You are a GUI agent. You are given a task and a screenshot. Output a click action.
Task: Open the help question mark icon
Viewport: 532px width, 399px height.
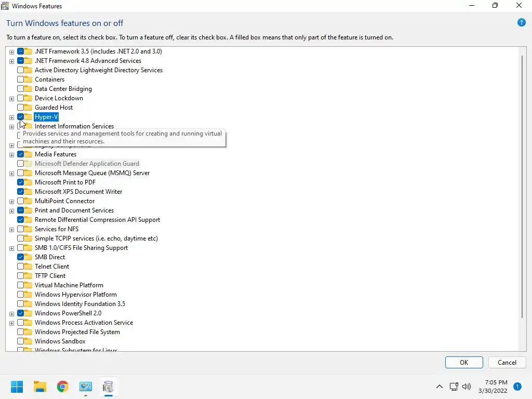coord(521,23)
